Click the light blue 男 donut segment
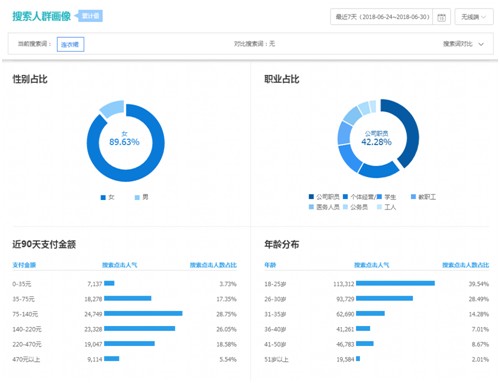 (112, 108)
